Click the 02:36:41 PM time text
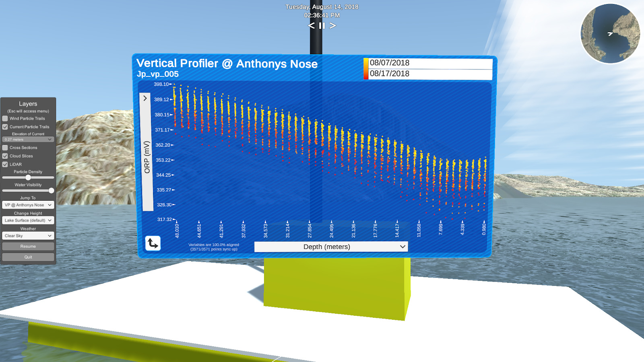Viewport: 644px width, 362px height. [x=322, y=15]
